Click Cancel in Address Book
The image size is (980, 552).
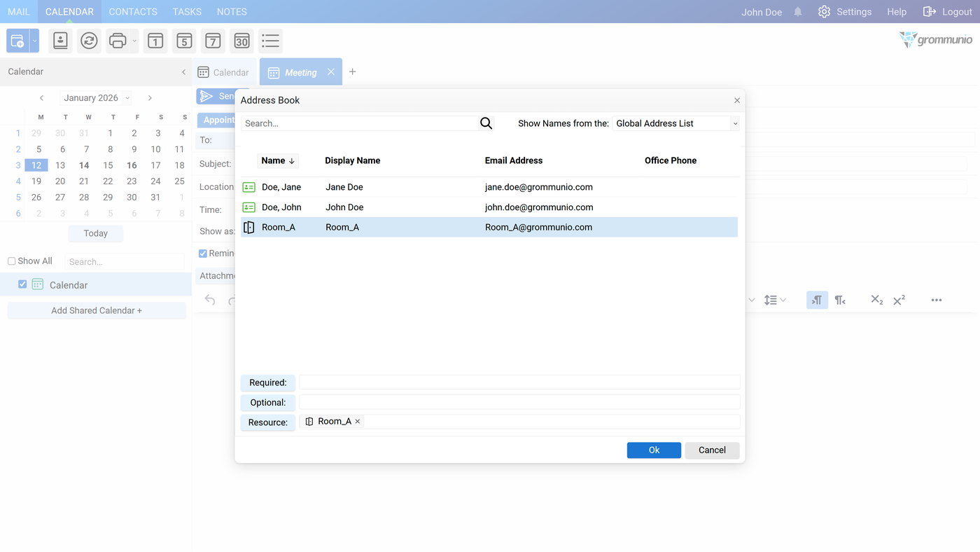click(x=712, y=450)
